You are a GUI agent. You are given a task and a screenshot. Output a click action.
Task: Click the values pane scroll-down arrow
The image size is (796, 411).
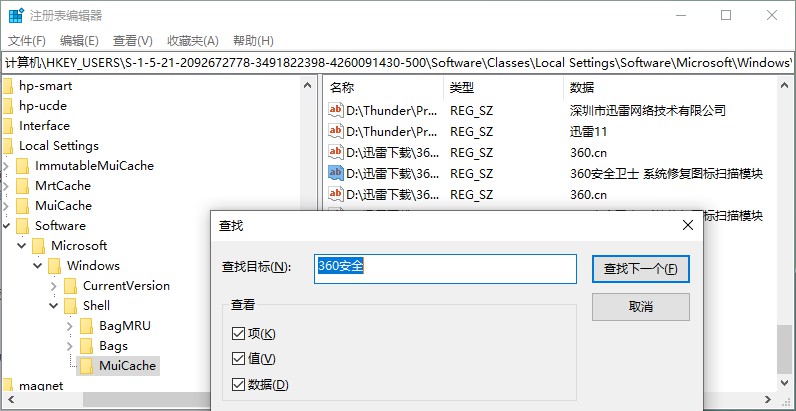click(x=784, y=382)
